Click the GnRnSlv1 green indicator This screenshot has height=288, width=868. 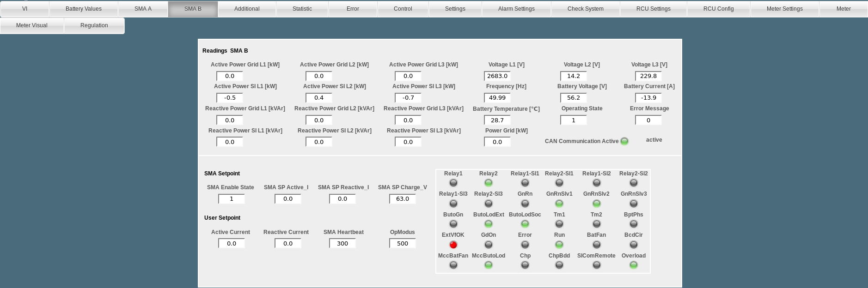[559, 204]
